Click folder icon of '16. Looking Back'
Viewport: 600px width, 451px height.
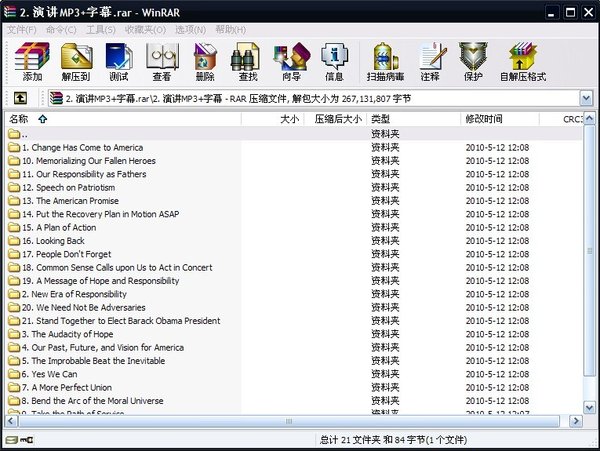[14, 241]
